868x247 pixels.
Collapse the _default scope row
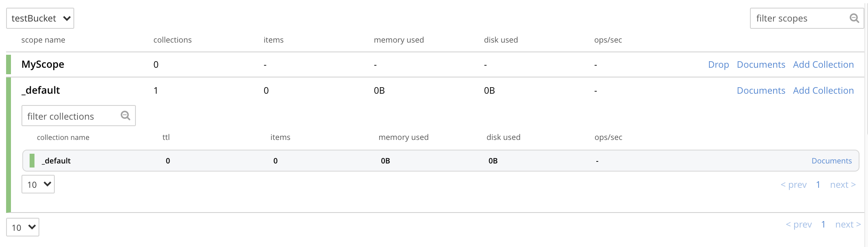[41, 90]
